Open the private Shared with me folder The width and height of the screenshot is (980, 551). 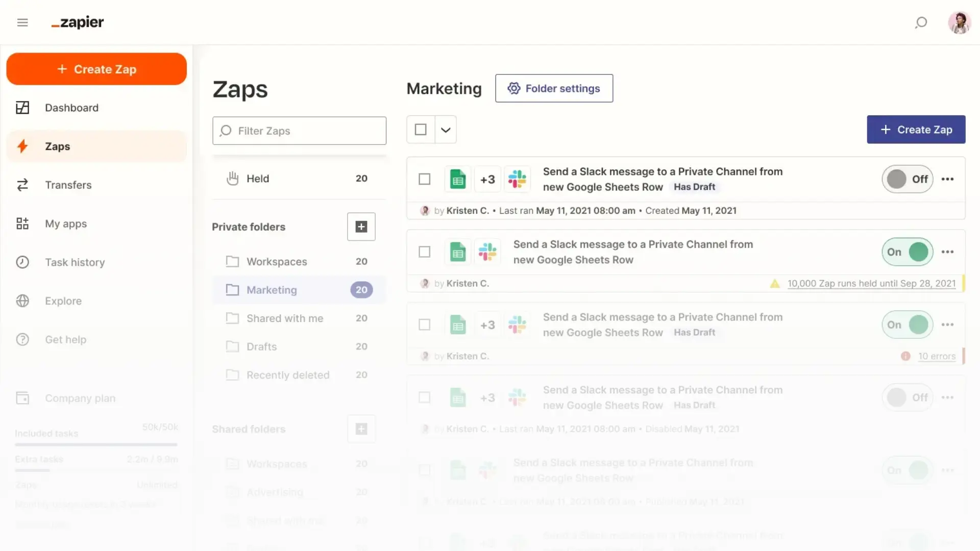[x=299, y=318]
